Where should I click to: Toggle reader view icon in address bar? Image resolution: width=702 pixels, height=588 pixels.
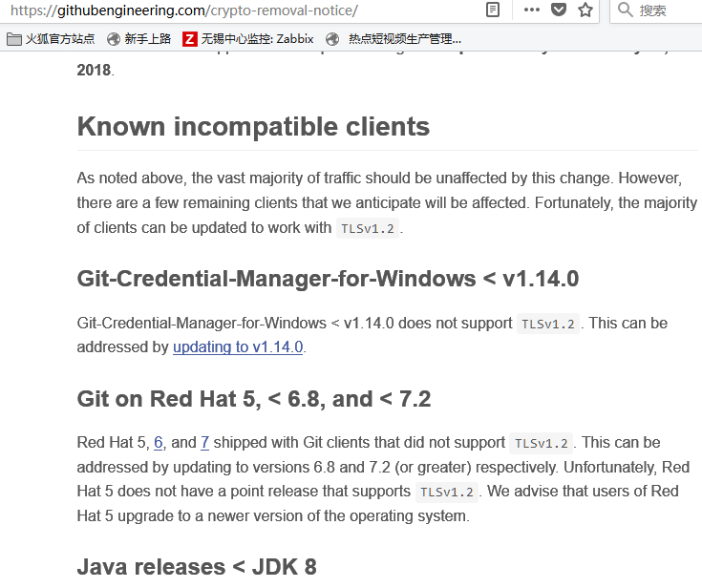493,10
